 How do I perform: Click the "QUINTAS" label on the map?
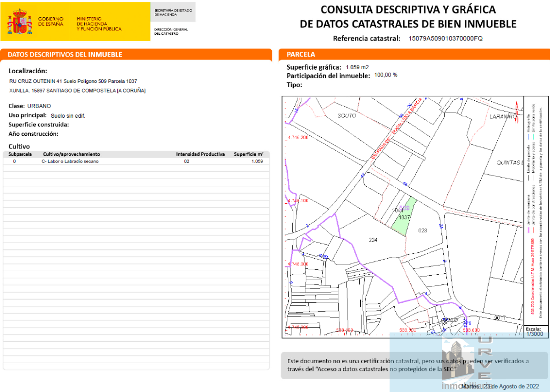pyautogui.click(x=509, y=163)
